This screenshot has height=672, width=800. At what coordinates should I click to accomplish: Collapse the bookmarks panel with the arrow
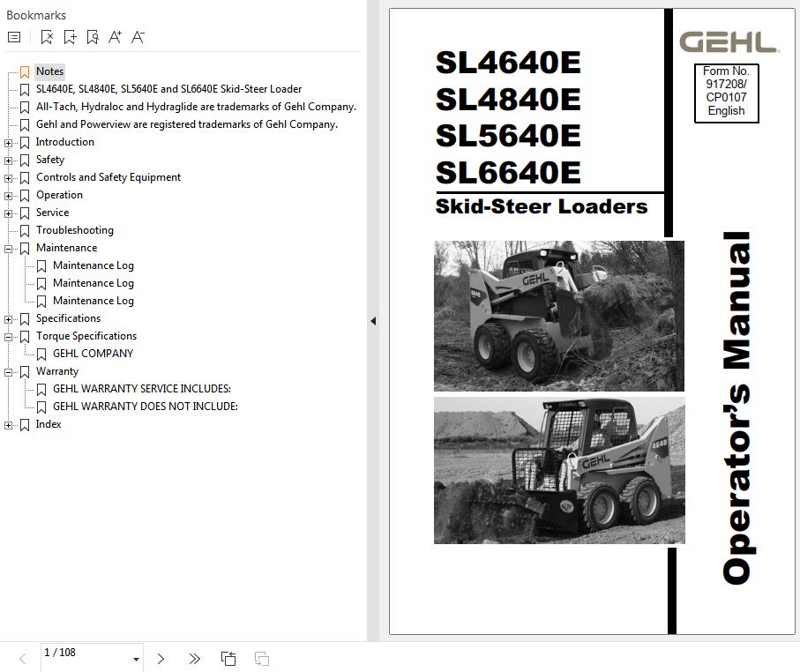(373, 321)
